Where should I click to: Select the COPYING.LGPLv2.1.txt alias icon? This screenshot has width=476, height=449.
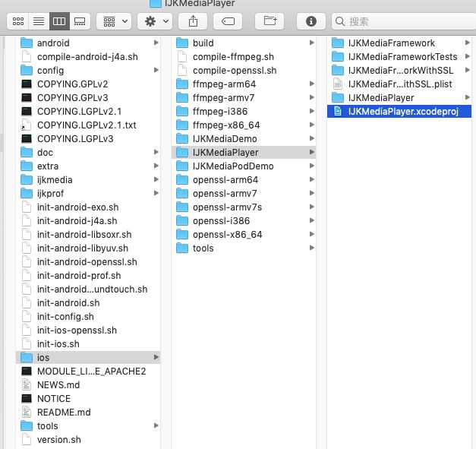pos(27,125)
